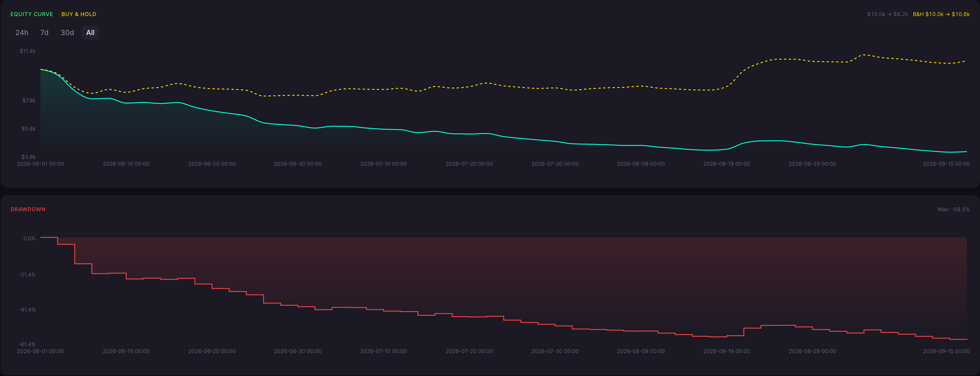The image size is (980, 376).
Task: Click equity chart date 2026-07-20 00:00
Action: (469, 164)
